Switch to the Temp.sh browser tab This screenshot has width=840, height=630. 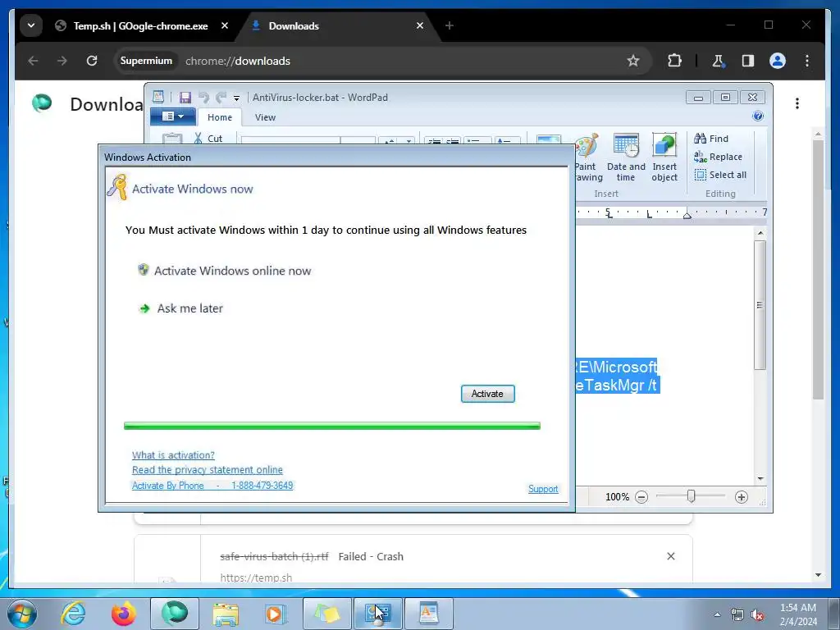pyautogui.click(x=140, y=25)
